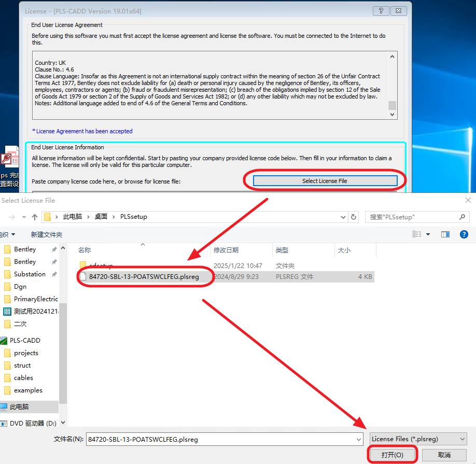Select 此电脑 in address breadcrumb
The height and width of the screenshot is (464, 476).
(72, 217)
